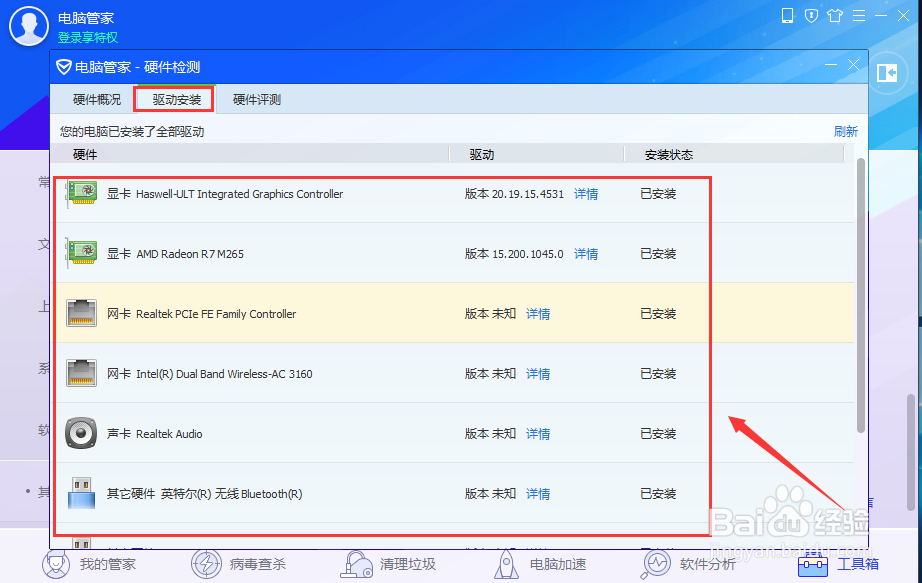Click the 电脑管家 app title
The image size is (922, 583).
coord(86,18)
